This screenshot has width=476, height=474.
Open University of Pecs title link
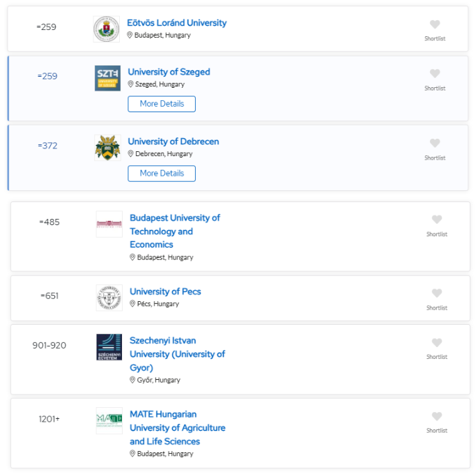tap(165, 291)
